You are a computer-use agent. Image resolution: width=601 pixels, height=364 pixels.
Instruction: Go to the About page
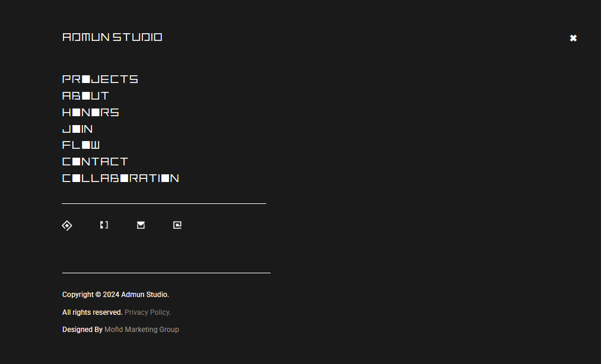[85, 95]
